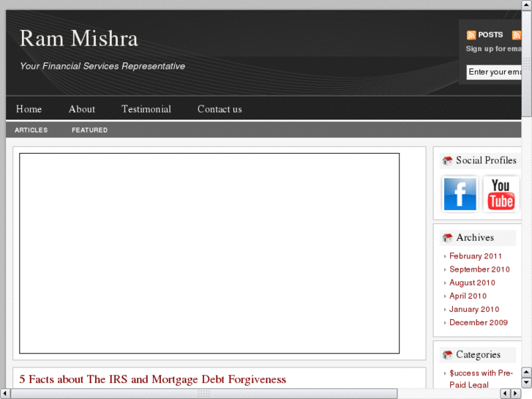Open the April 2010 archive
532x399 pixels.
pyautogui.click(x=468, y=296)
